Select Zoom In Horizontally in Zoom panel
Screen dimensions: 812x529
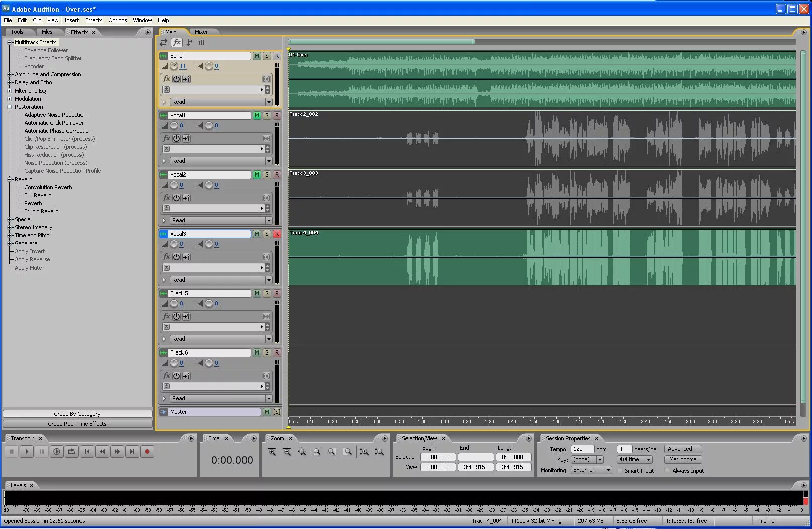pos(272,452)
